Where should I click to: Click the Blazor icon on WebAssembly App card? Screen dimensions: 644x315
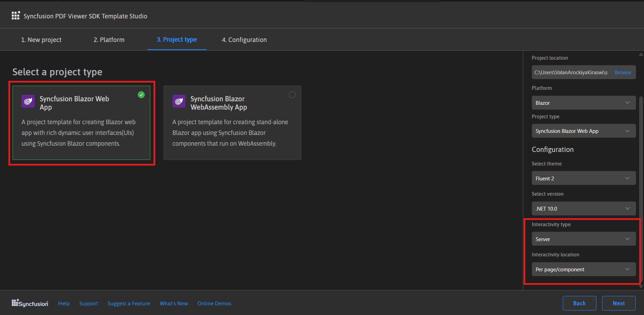click(179, 101)
